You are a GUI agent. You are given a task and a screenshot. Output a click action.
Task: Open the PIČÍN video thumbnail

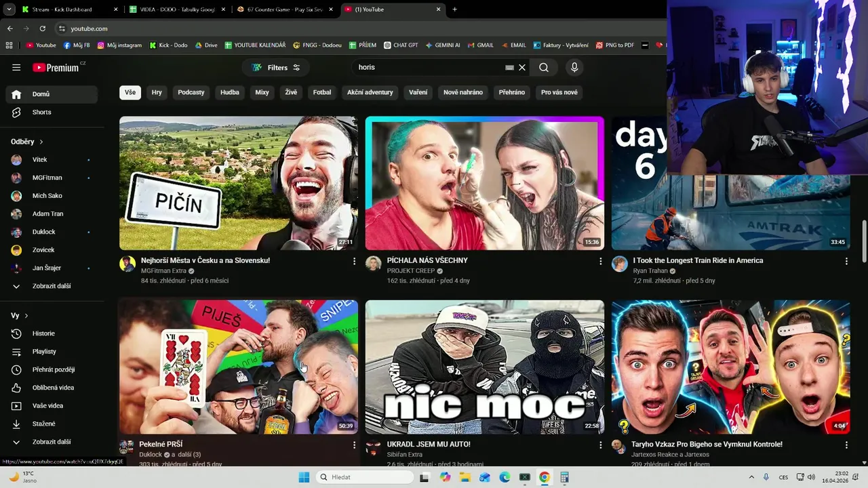pos(239,183)
